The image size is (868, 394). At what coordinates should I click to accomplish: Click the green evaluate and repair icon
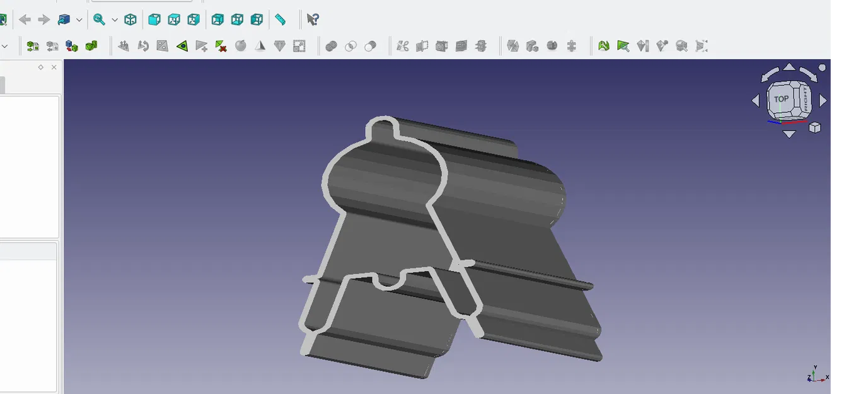[x=604, y=46]
